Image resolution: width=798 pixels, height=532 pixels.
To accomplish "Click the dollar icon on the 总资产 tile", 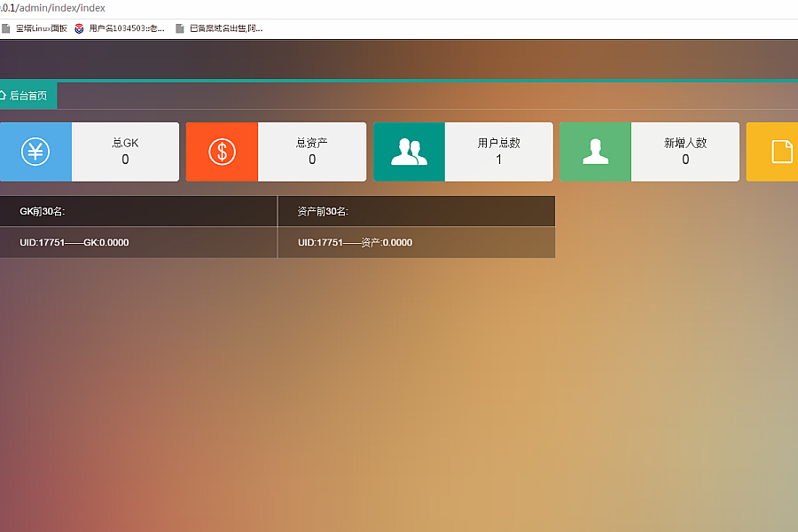I will point(222,152).
